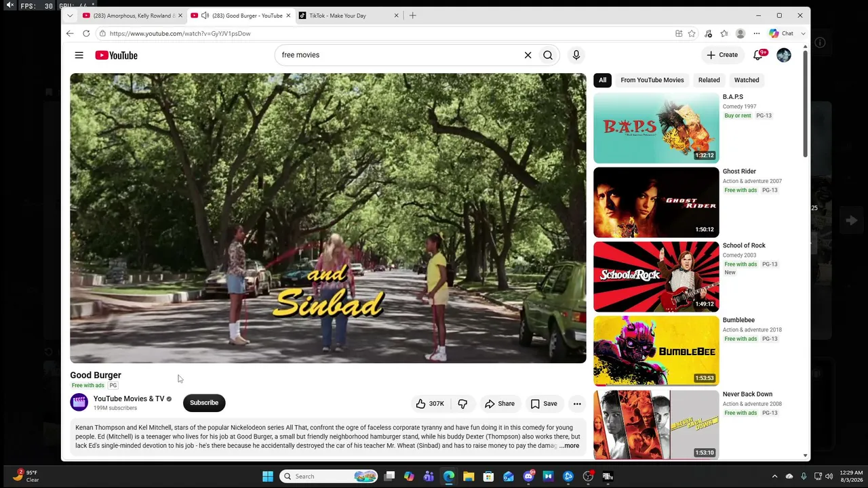
Task: Open the weather widget showing 95°F
Action: (x=26, y=476)
